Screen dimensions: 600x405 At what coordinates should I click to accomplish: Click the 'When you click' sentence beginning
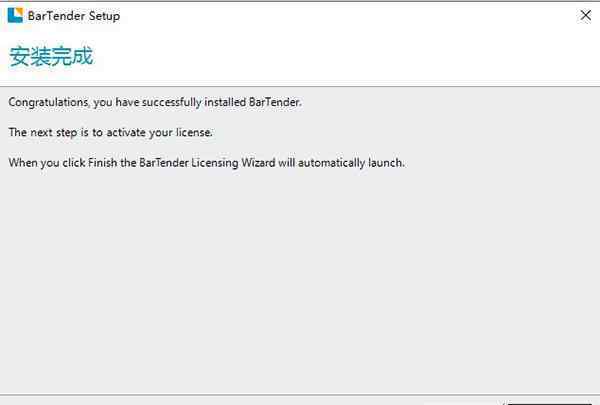tap(47, 163)
